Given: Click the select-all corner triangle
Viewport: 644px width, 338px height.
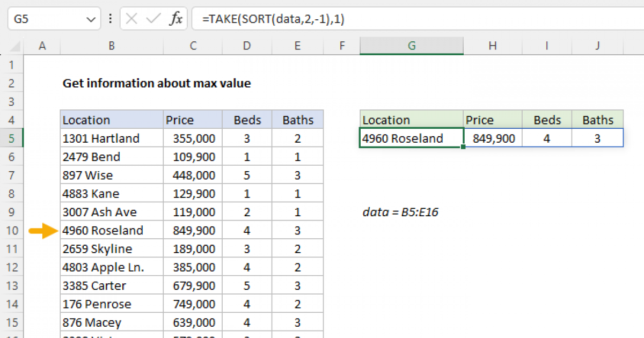Looking at the screenshot, I should click(x=14, y=47).
